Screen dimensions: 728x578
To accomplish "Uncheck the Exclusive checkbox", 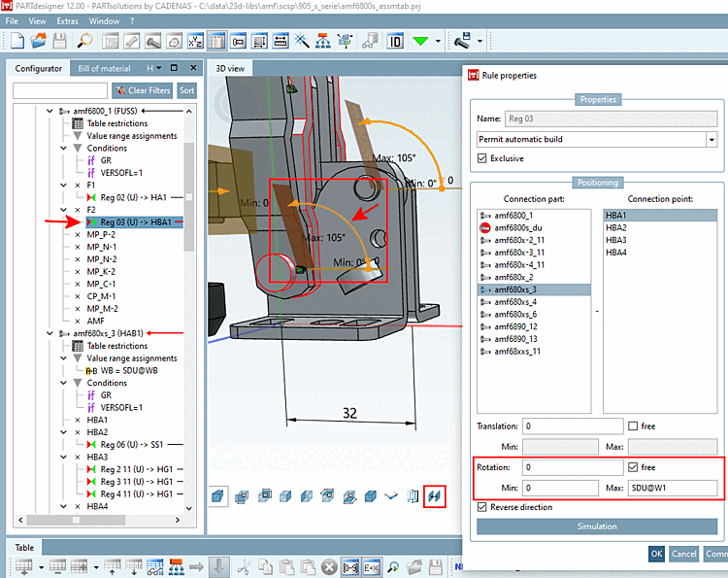I will point(483,158).
